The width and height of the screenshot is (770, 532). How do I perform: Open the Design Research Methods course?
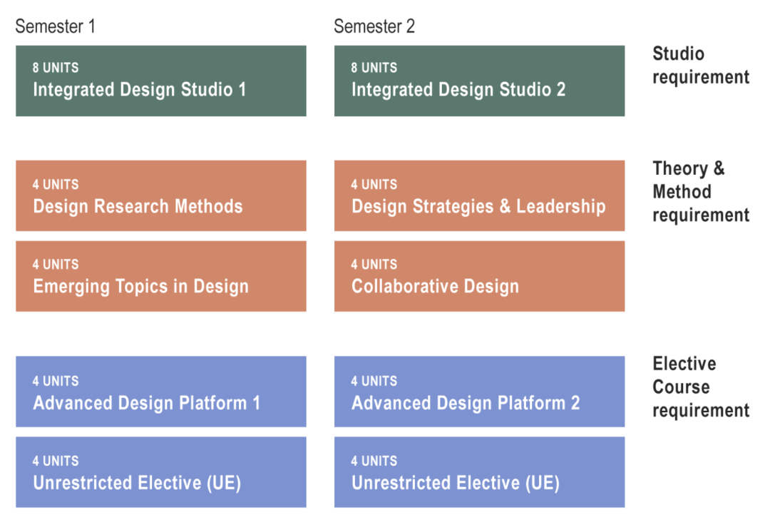point(160,196)
